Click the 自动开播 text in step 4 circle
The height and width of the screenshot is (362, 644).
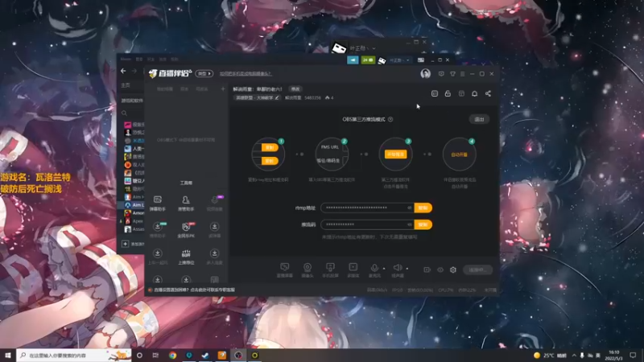pos(459,154)
